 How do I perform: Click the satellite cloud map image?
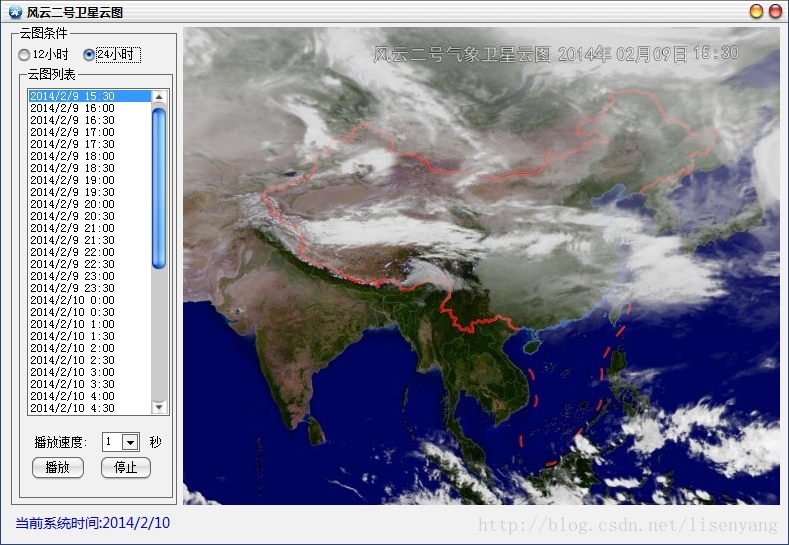(x=481, y=266)
